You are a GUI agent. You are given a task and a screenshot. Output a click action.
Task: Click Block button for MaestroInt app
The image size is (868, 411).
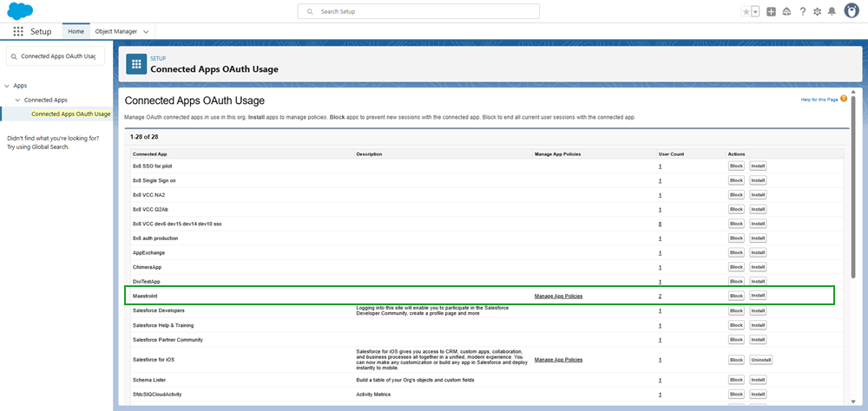pyautogui.click(x=736, y=296)
